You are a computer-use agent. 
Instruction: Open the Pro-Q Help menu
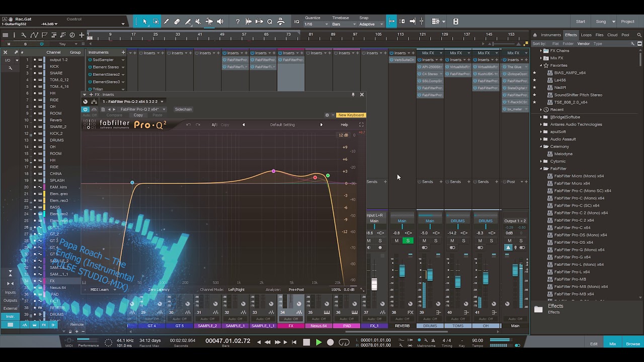[344, 125]
